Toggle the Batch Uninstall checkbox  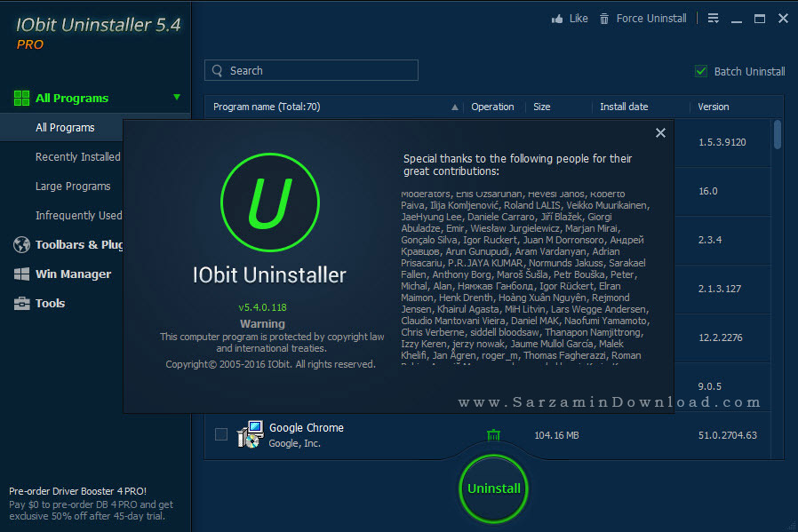(x=701, y=71)
